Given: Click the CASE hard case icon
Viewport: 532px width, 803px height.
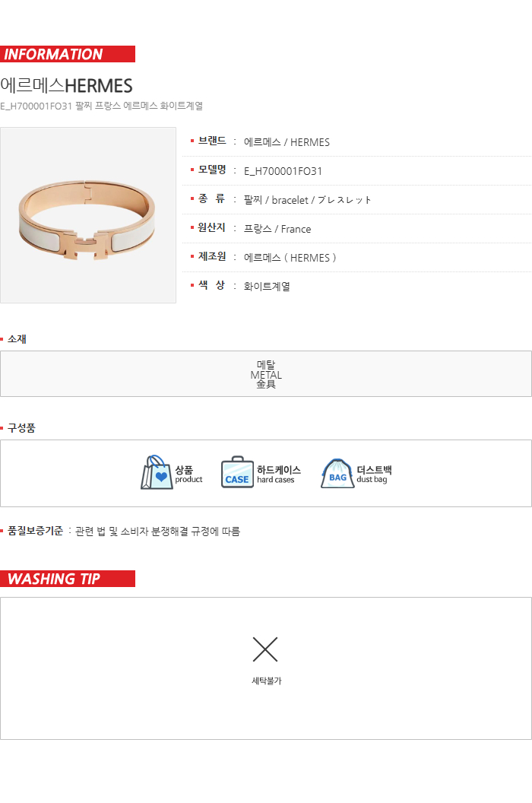Looking at the screenshot, I should (x=237, y=472).
